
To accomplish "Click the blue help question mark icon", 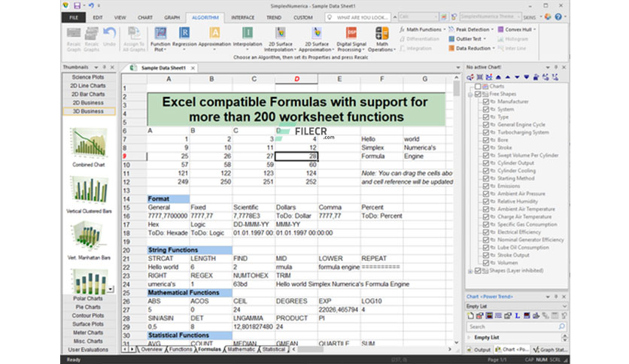I will [558, 17].
